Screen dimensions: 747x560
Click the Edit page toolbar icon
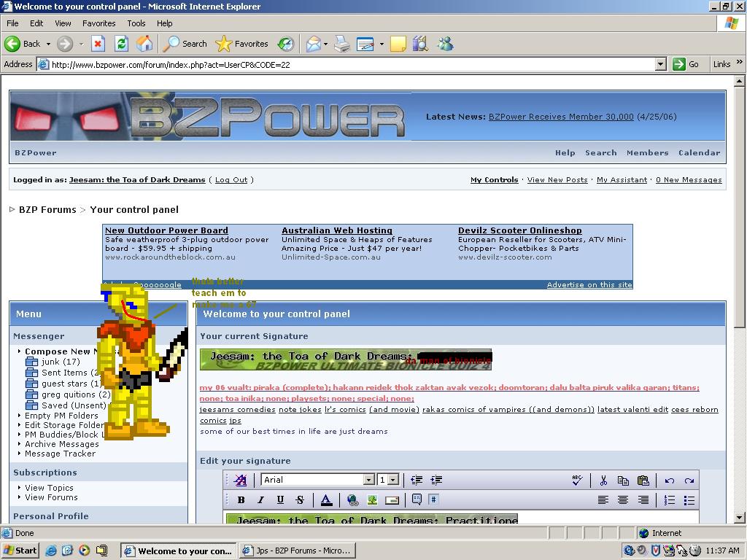[x=365, y=44]
